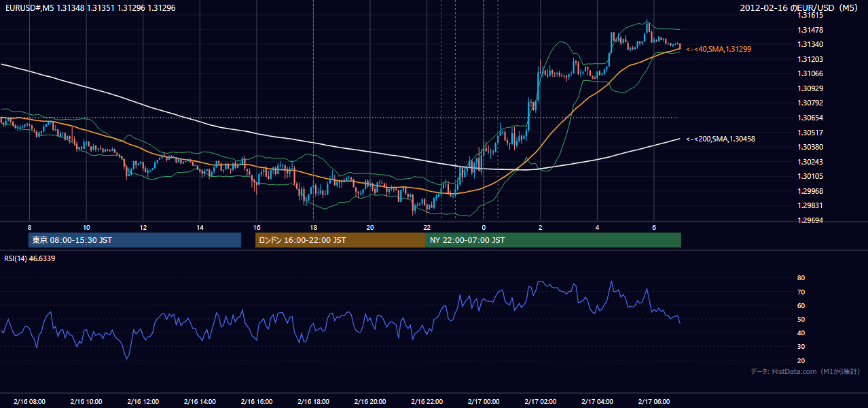The image size is (868, 408).
Task: Click the 1.31340 price axis label
Action: [x=811, y=44]
